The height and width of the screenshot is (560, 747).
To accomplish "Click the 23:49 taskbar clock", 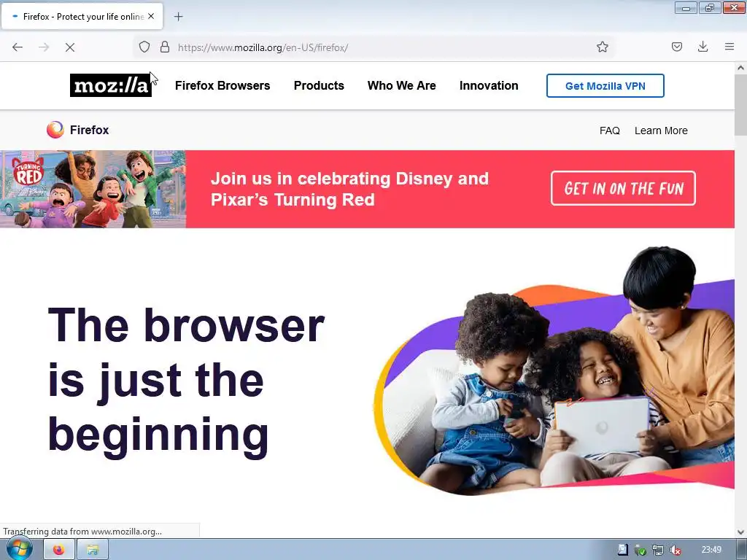I will point(711,550).
